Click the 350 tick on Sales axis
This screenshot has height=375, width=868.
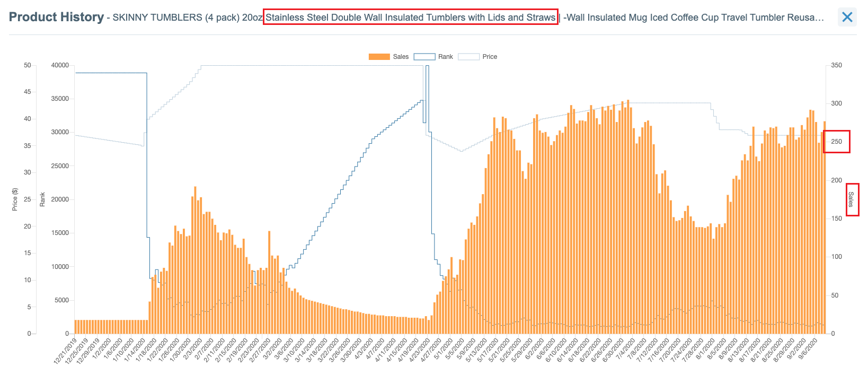tap(837, 65)
